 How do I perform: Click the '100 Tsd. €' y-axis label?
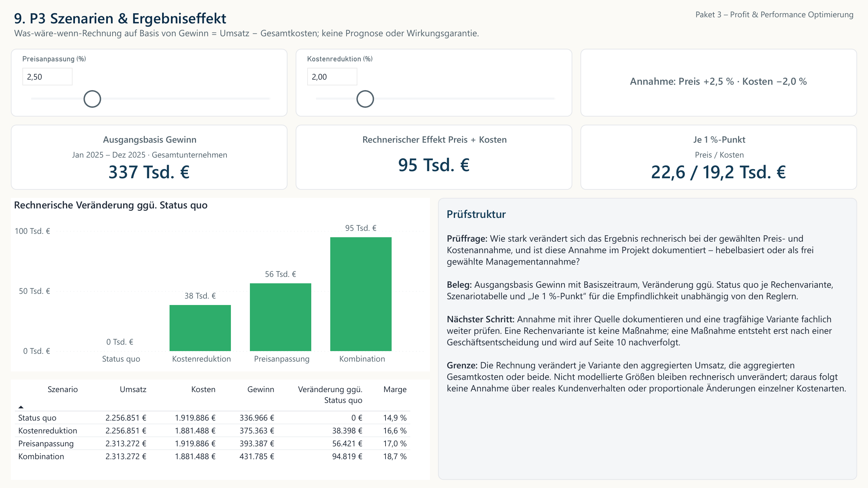(32, 231)
